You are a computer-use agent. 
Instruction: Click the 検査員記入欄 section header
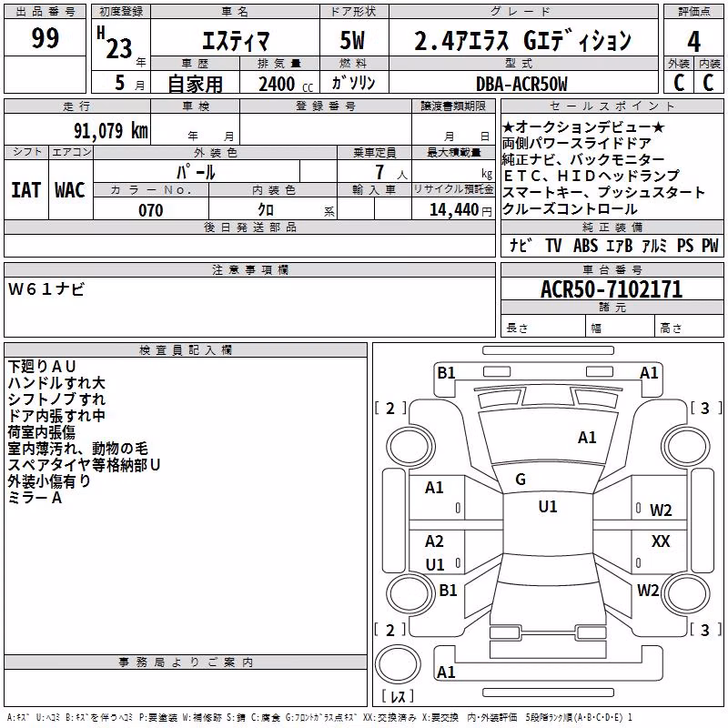tap(186, 350)
